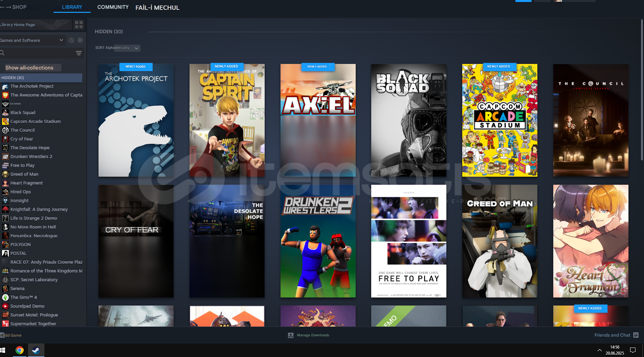The width and height of the screenshot is (644, 357).
Task: Open Google Chrome from taskbar
Action: click(20, 350)
